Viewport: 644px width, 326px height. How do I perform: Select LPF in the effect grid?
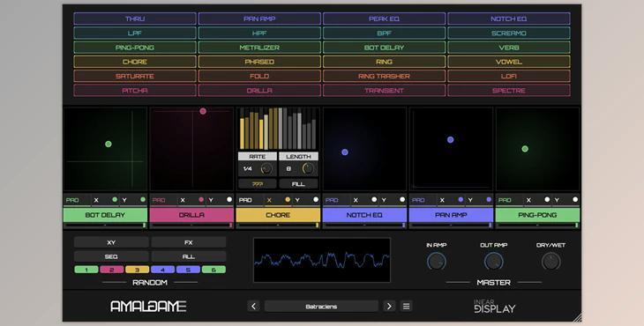(135, 33)
